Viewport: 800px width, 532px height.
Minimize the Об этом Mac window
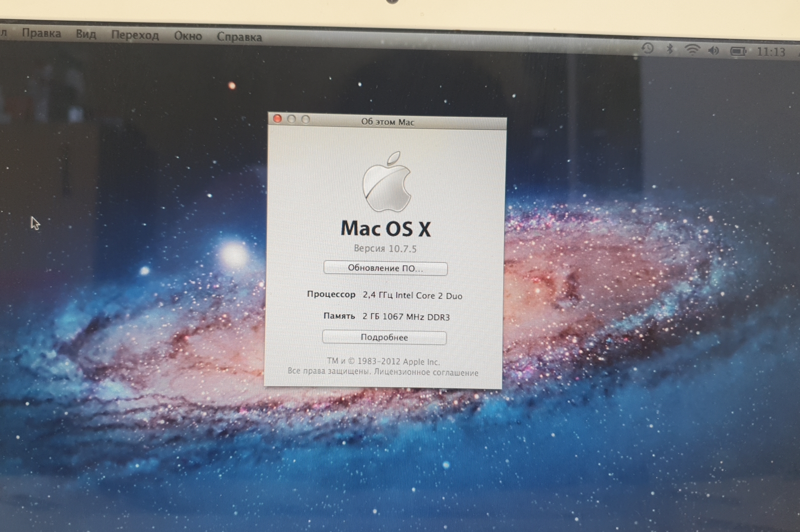292,119
